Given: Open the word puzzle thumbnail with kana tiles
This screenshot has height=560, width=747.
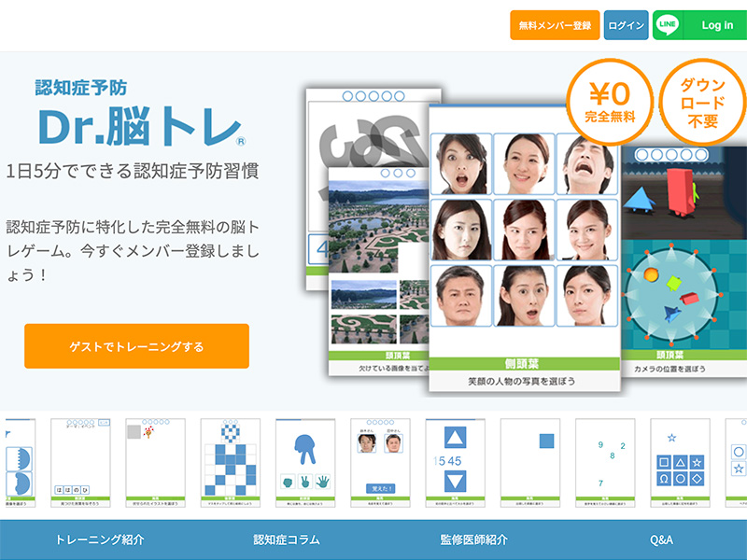Looking at the screenshot, I should pyautogui.click(x=80, y=463).
